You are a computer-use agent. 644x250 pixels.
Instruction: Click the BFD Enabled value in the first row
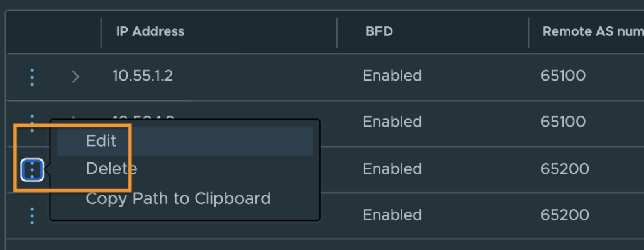(x=392, y=76)
